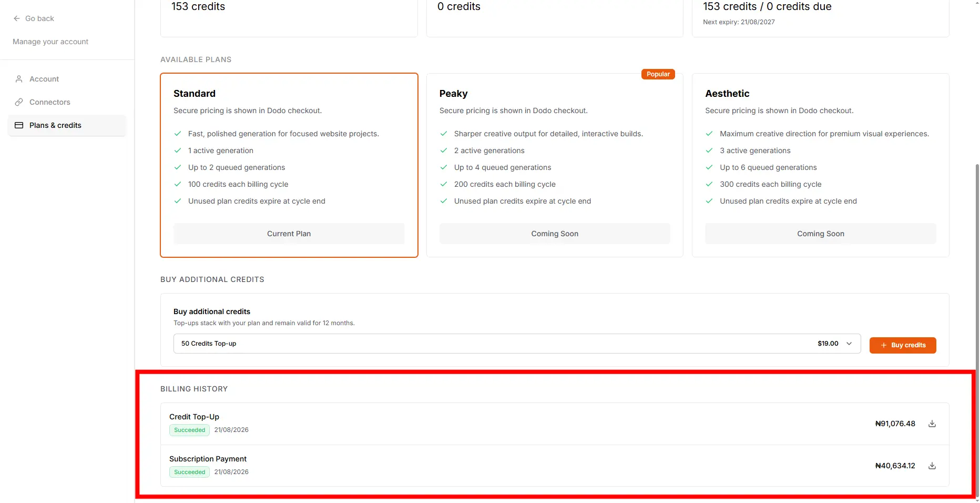Click '200 credits each billing cycle'
The image size is (980, 503).
coord(505,184)
